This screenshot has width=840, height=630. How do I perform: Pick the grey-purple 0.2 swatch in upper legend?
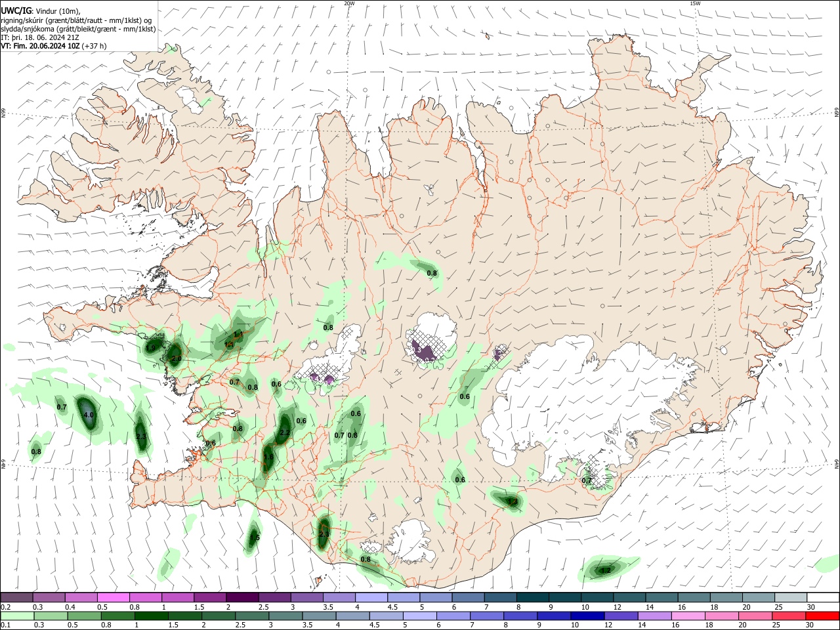[16, 598]
